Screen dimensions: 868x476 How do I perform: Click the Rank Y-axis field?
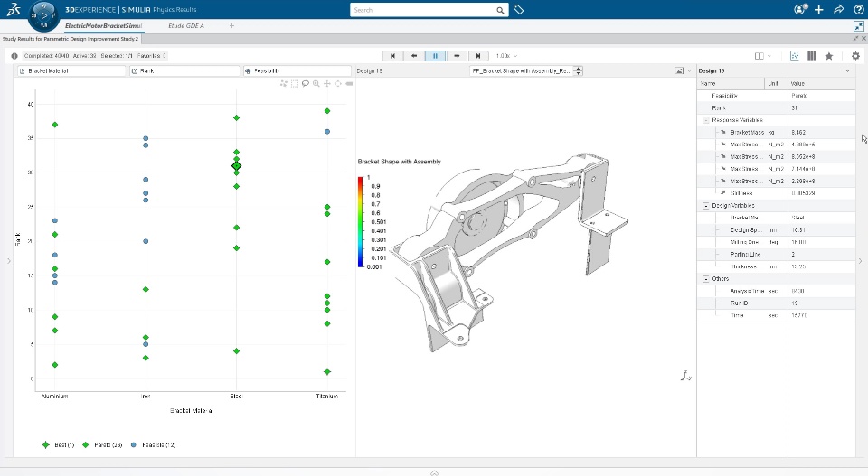184,70
